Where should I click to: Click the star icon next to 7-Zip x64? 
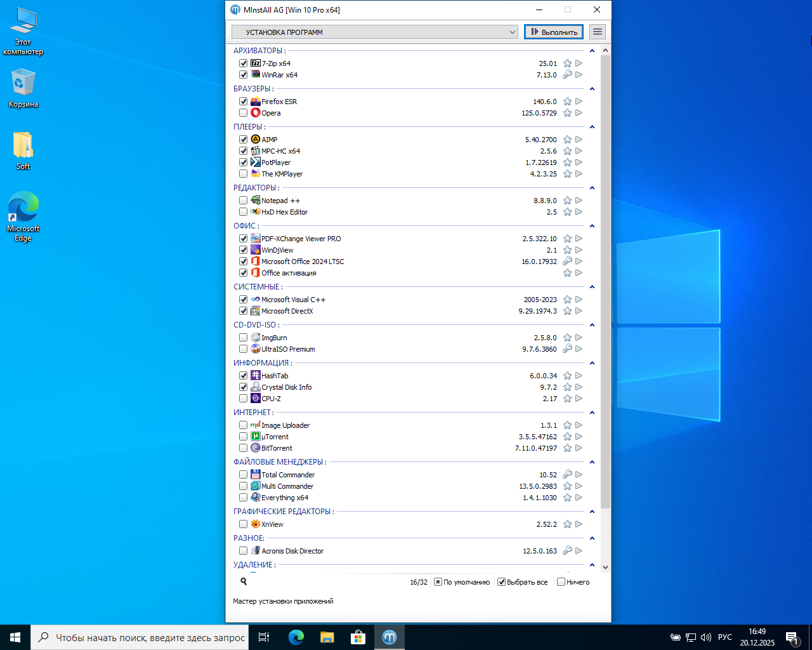[x=567, y=63]
